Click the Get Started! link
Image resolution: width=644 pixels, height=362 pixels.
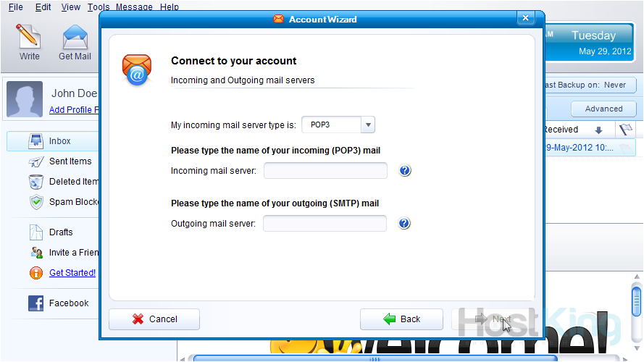point(72,273)
